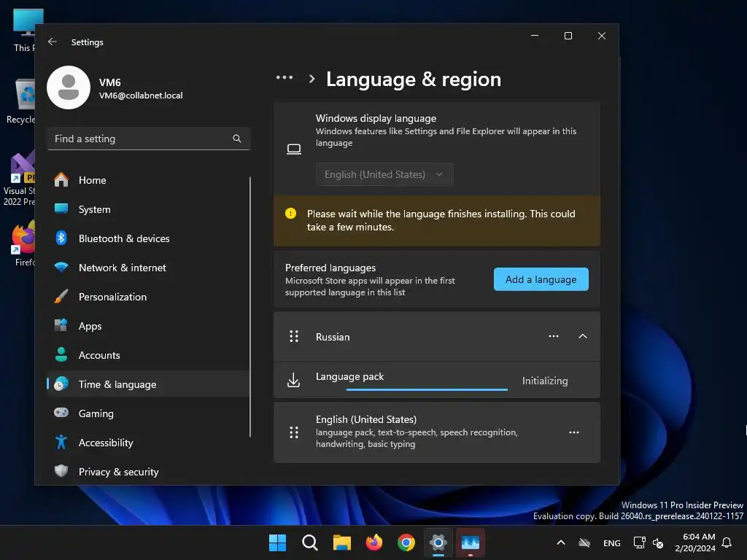Click the search magnifier in Find a setting
747x560 pixels.
[x=237, y=139]
